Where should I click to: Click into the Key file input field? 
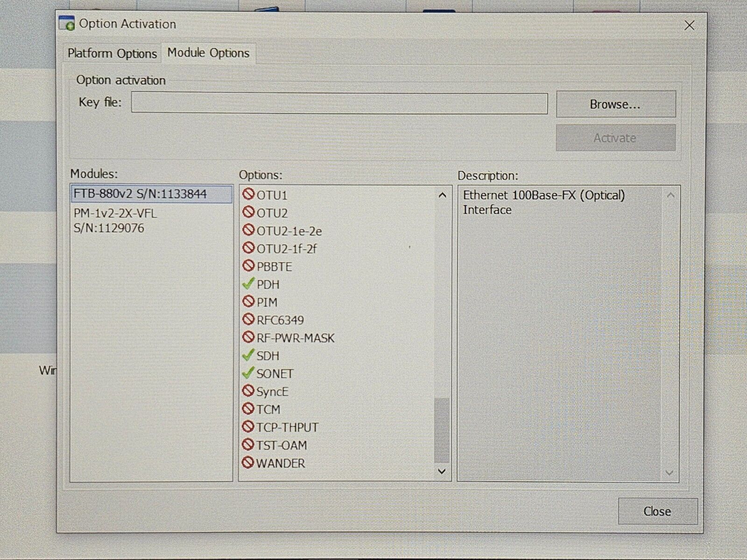click(x=339, y=103)
